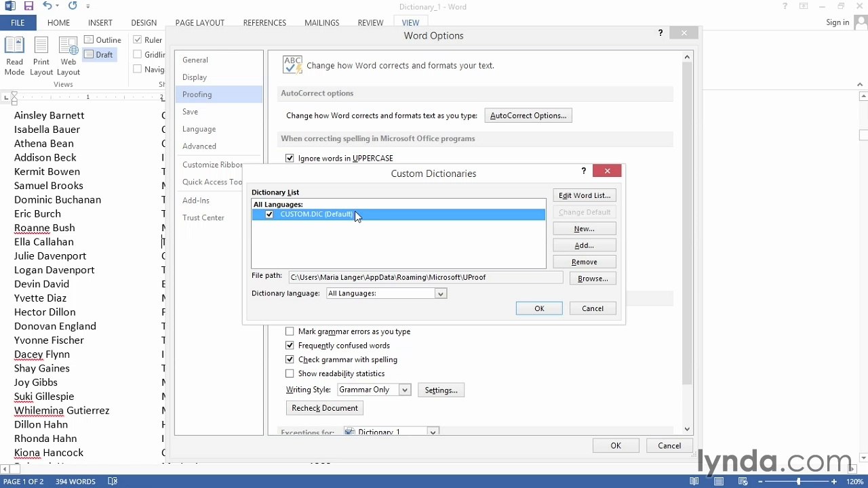Click the New dictionary button
The width and height of the screenshot is (868, 488).
pos(585,229)
